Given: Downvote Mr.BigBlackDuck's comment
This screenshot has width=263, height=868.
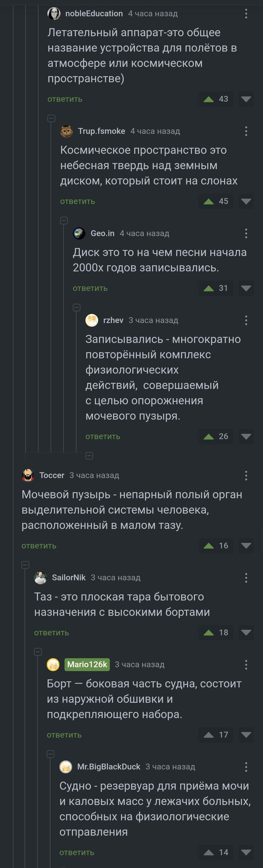Looking at the screenshot, I should pyautogui.click(x=246, y=853).
